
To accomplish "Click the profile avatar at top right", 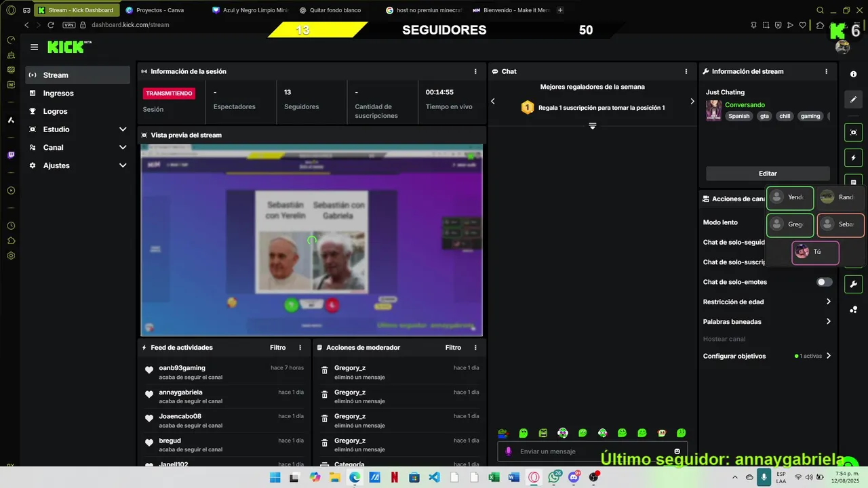I will point(842,47).
